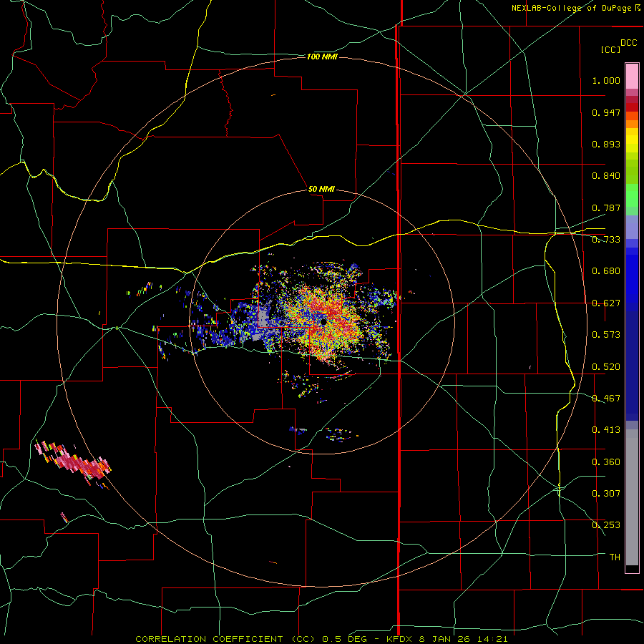
Task: Pick the gray segment of the color bar
Action: (x=632, y=497)
